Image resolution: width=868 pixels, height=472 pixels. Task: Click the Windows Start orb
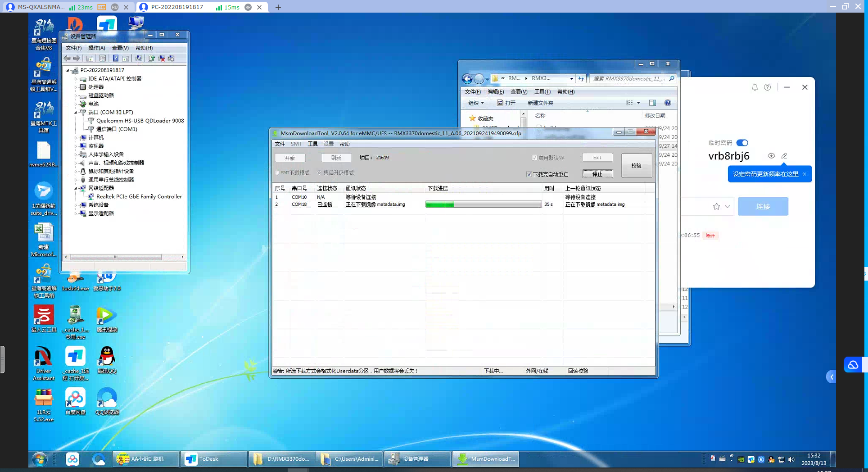40,459
